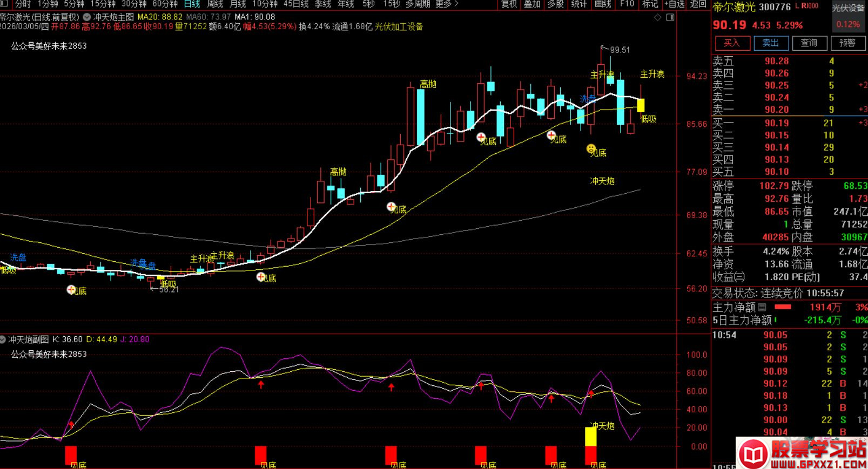Click the red arrow under 冲天炮 in sub-chart

pos(591,394)
